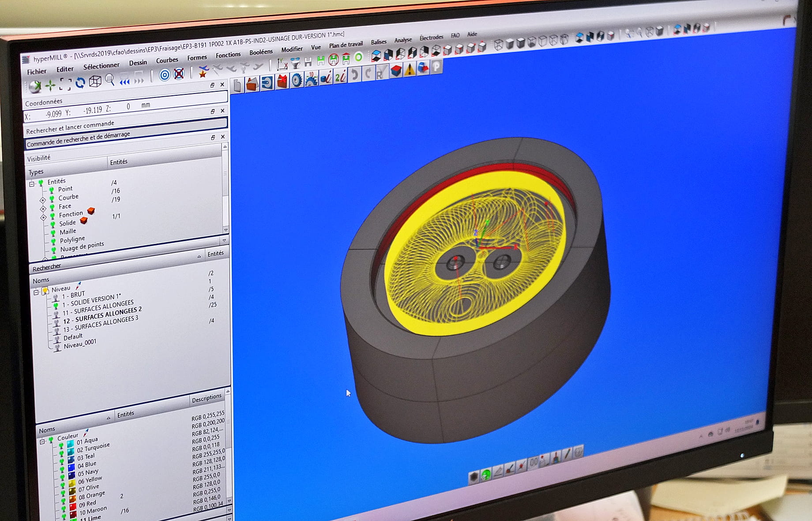Toggle visibility bulb of Default level
812x521 pixels.
(57, 339)
